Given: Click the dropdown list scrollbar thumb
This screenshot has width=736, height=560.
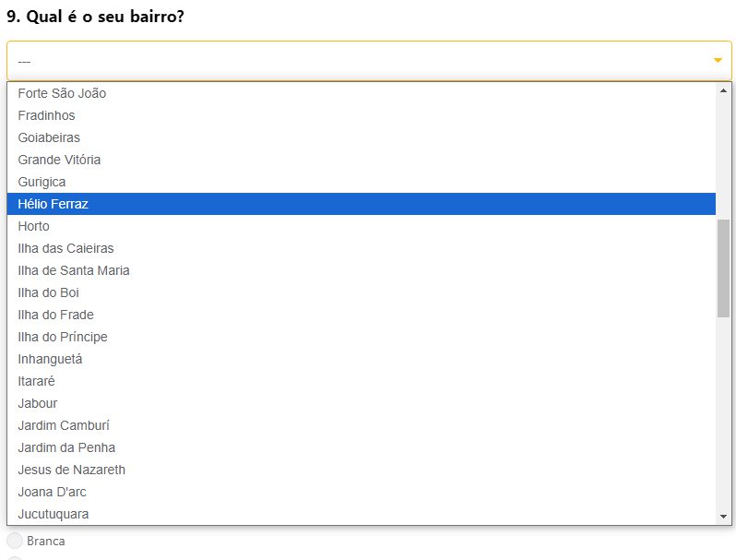Looking at the screenshot, I should click(x=724, y=268).
